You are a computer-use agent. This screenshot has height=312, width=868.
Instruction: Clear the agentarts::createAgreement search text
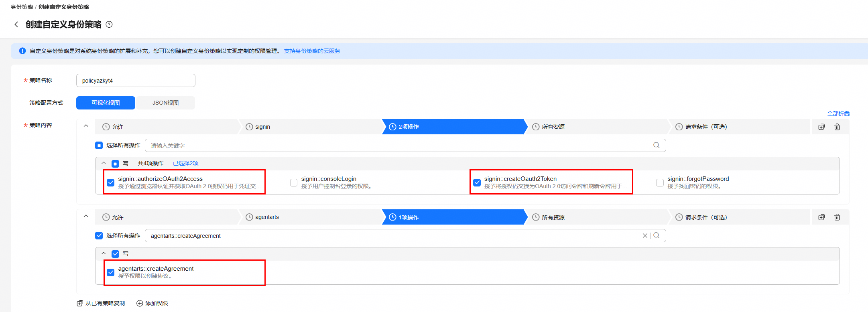pos(645,235)
